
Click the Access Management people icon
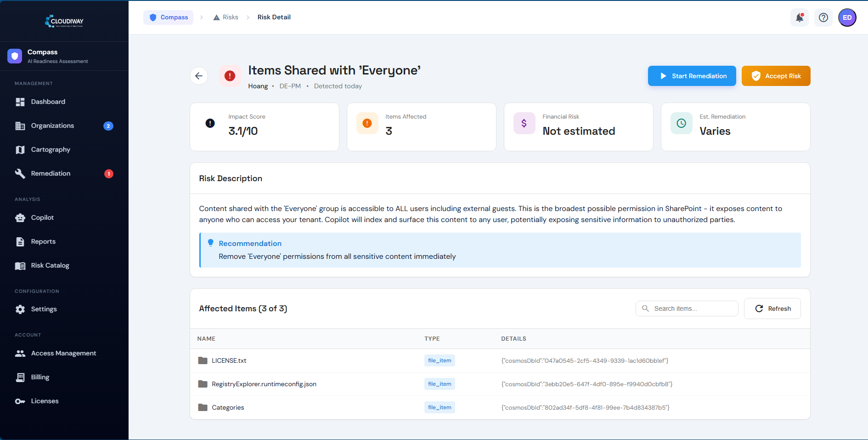20,354
